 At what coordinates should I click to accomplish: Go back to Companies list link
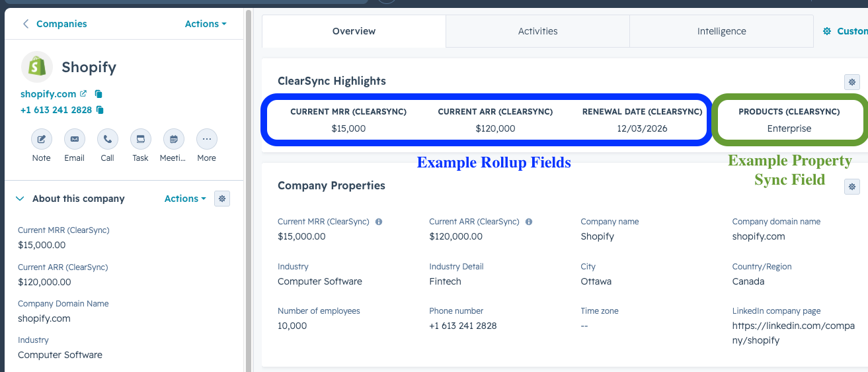click(61, 24)
